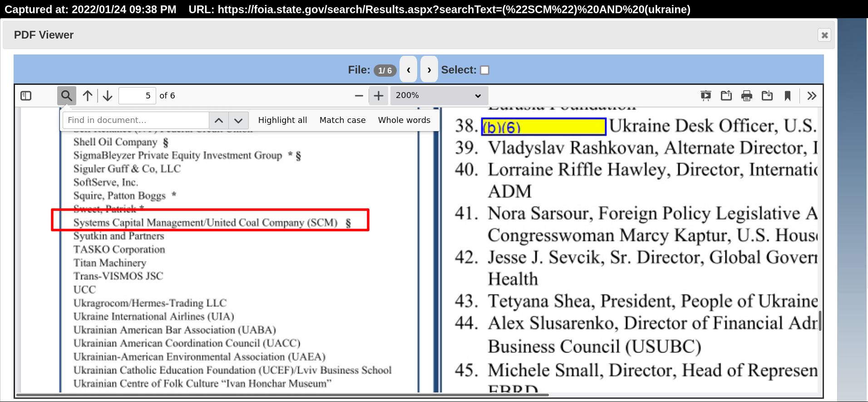The image size is (868, 402).
Task: Close the PDF Viewer dialog
Action: coord(824,35)
